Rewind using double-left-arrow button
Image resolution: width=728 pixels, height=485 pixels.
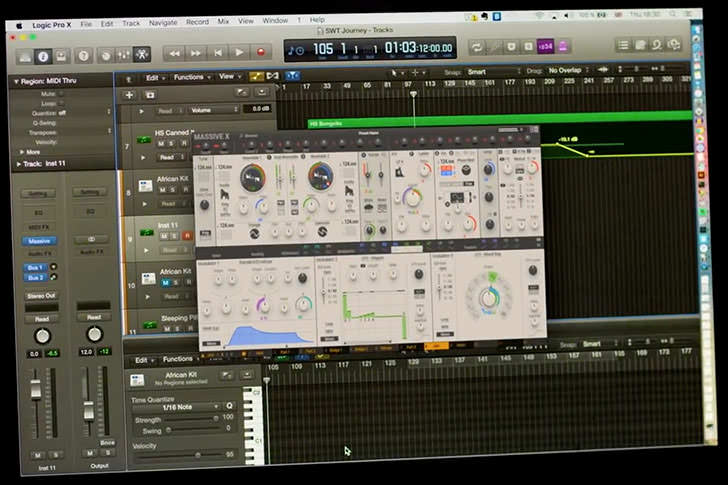tap(174, 54)
